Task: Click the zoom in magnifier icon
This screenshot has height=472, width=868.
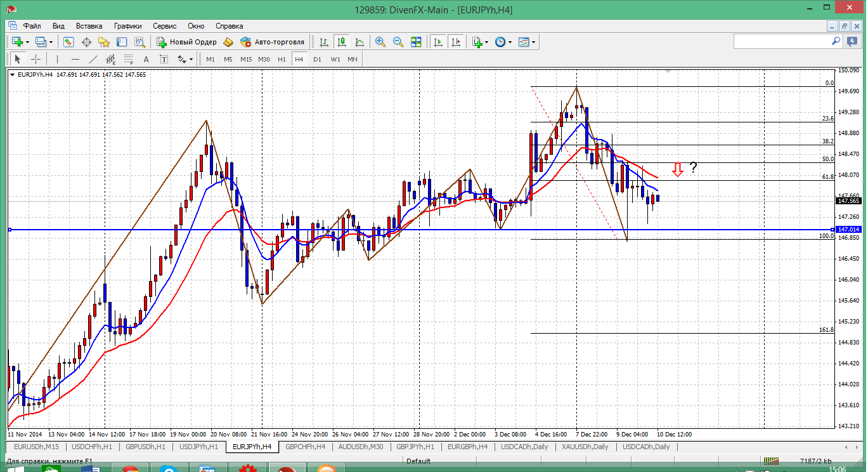Action: [x=380, y=42]
